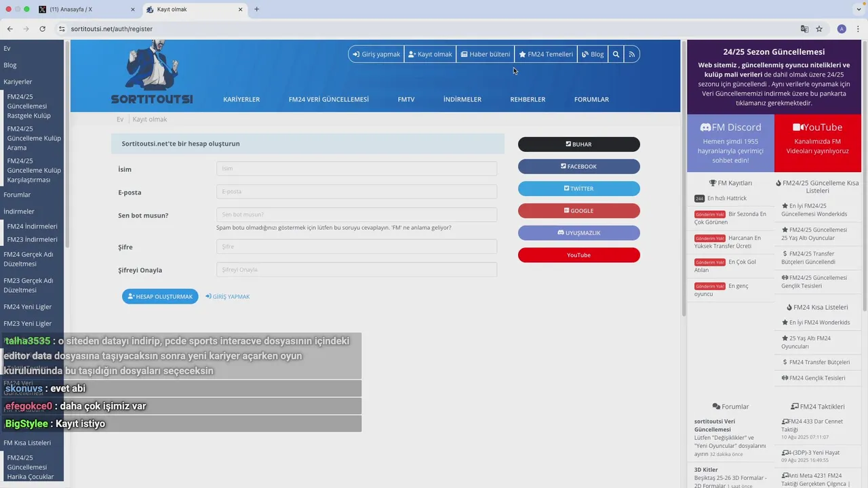Open a new browser tab

[x=256, y=9]
